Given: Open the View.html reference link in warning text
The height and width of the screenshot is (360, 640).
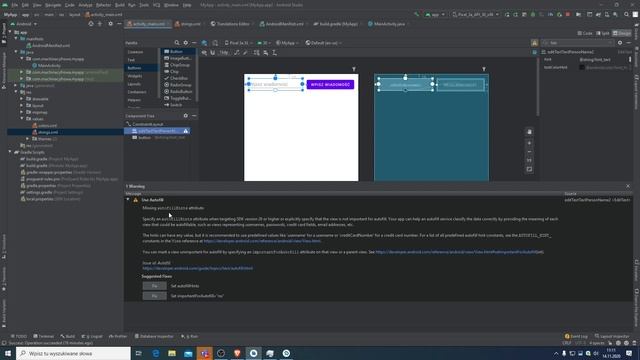Looking at the screenshot, I should coord(262,241).
